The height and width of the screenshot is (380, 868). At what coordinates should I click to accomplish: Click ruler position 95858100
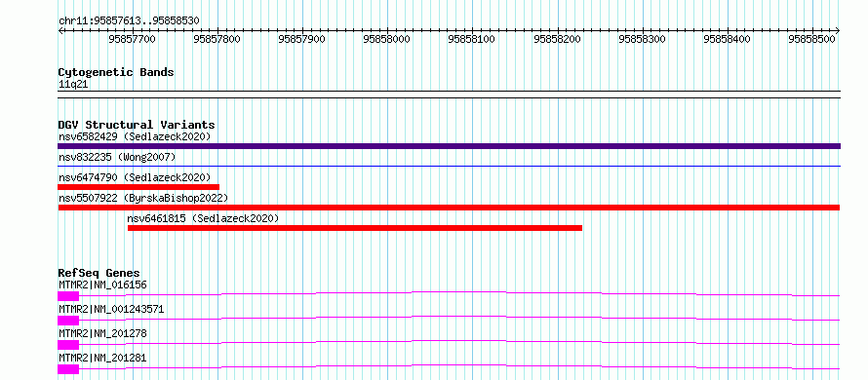472,39
